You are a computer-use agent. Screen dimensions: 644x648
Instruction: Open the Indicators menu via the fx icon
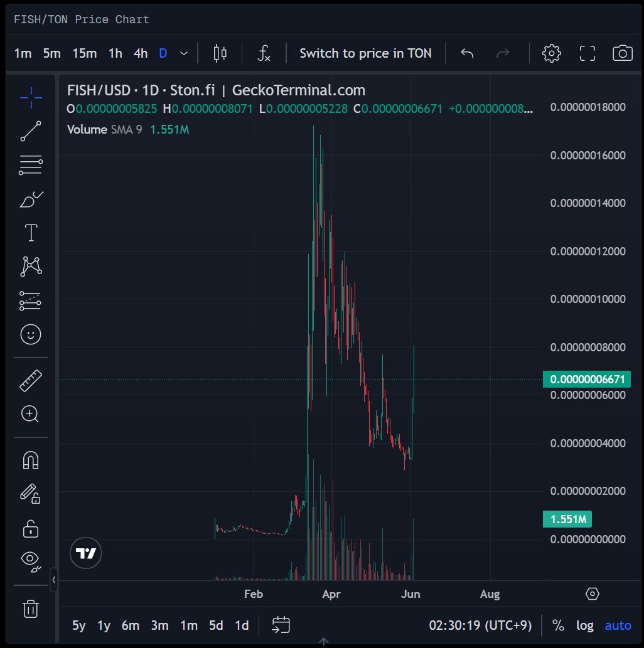click(264, 53)
